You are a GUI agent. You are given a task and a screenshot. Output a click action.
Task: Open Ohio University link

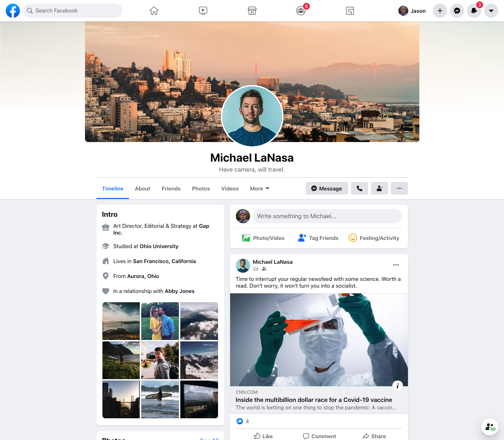tap(159, 246)
